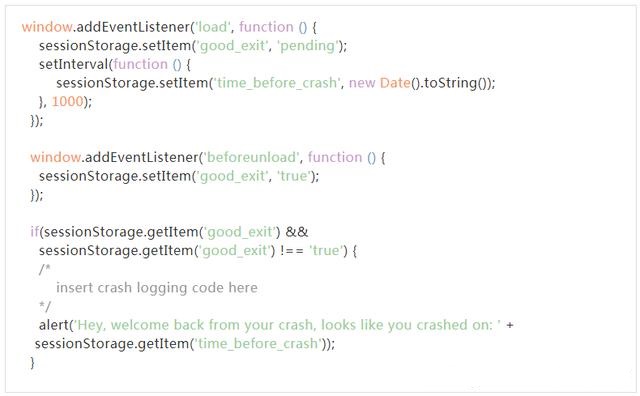Image resolution: width=640 pixels, height=396 pixels.
Task: Click the if keyword
Action: point(34,232)
